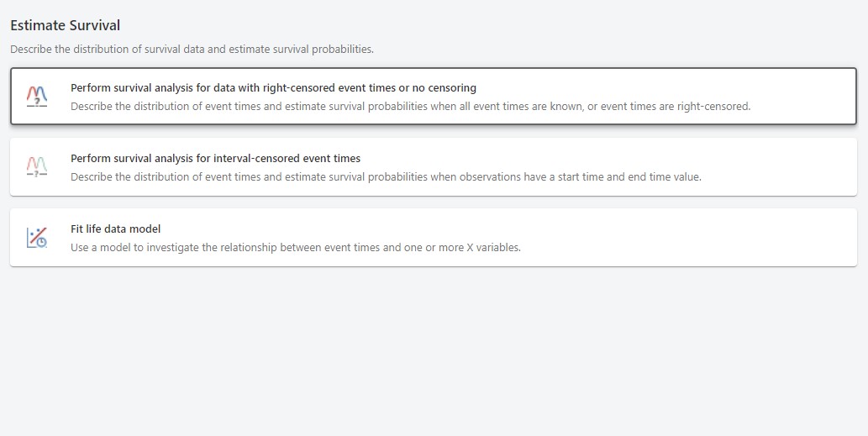
Task: Click description about all event times being known
Action: click(x=410, y=107)
